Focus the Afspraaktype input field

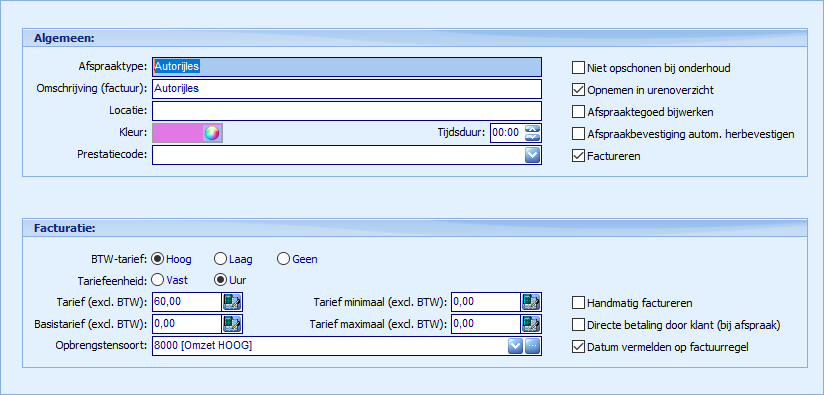click(347, 67)
